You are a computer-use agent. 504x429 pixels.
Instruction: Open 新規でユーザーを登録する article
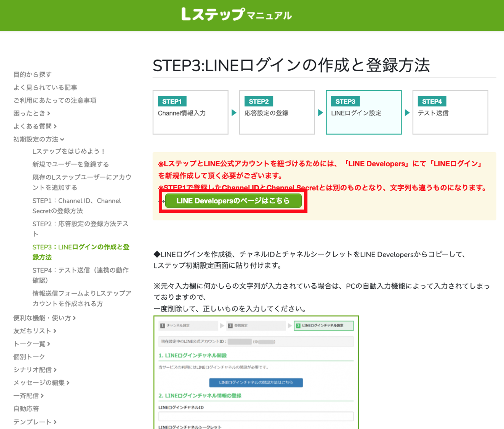point(71,164)
